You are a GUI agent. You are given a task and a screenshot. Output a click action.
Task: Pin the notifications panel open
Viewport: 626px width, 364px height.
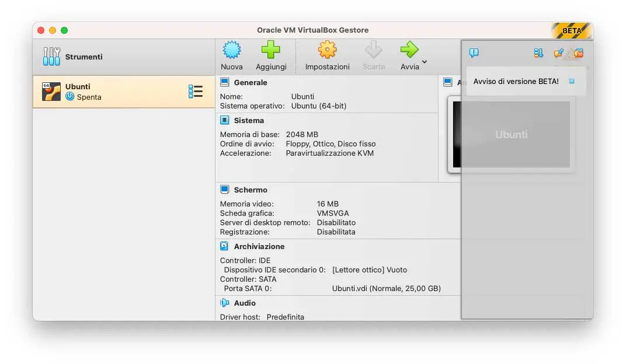coord(558,53)
